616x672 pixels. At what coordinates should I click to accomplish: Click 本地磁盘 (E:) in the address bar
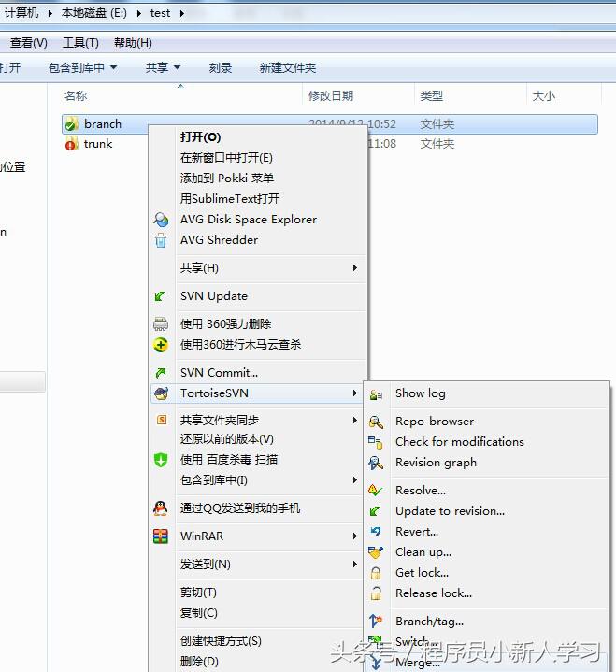(94, 13)
